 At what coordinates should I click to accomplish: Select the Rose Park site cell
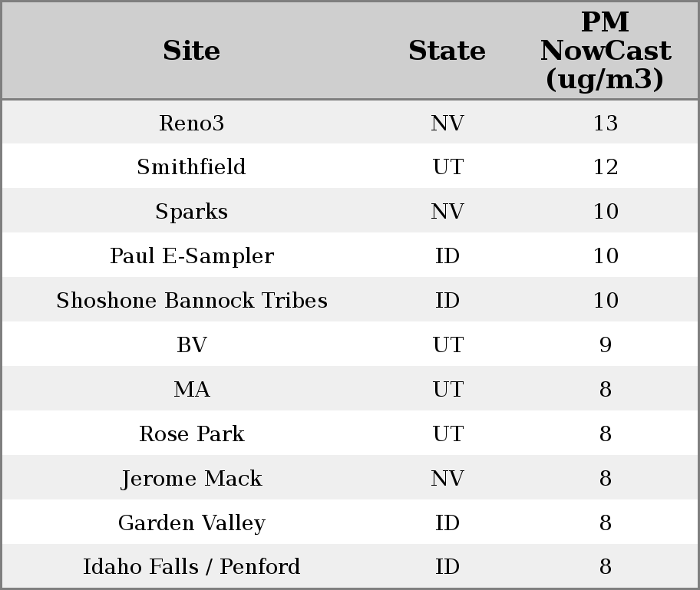tap(191, 434)
